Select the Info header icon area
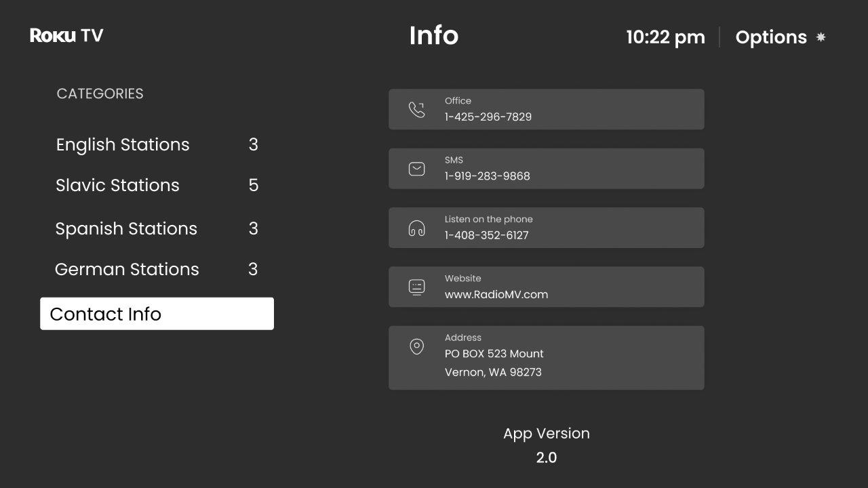The image size is (868, 488). pyautogui.click(x=433, y=35)
